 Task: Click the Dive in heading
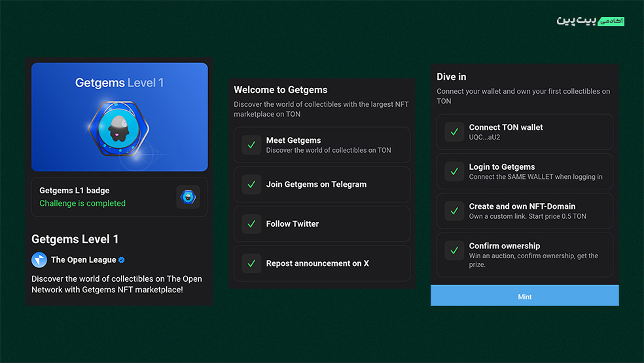(x=451, y=77)
